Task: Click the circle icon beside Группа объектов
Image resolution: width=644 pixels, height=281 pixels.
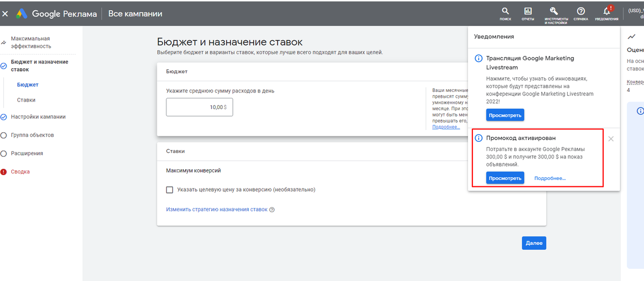Action: (4, 135)
